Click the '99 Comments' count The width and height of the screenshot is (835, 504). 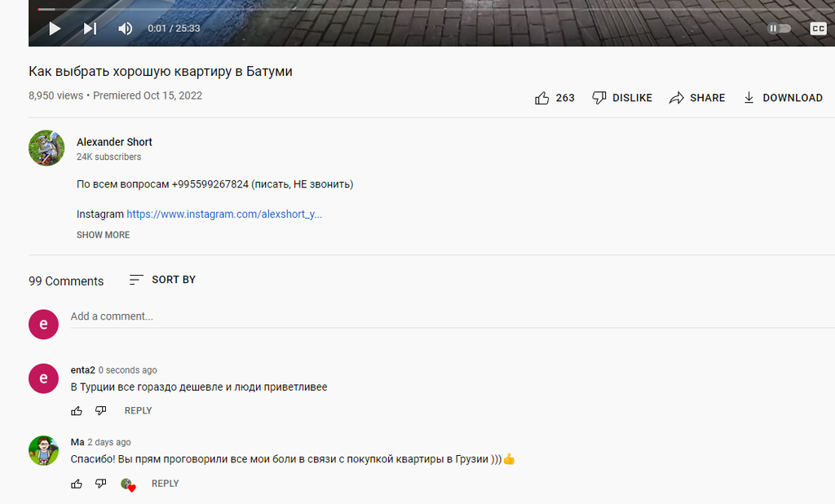point(66,281)
